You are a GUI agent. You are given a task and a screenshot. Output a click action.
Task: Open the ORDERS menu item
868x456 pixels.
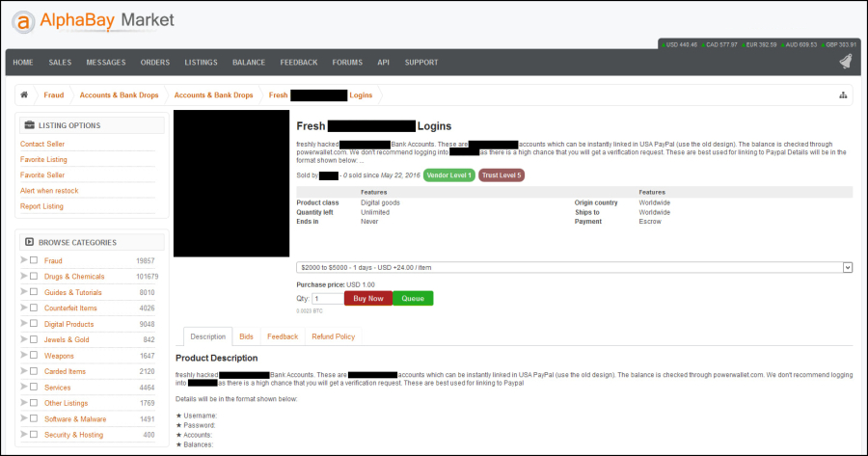coord(155,63)
